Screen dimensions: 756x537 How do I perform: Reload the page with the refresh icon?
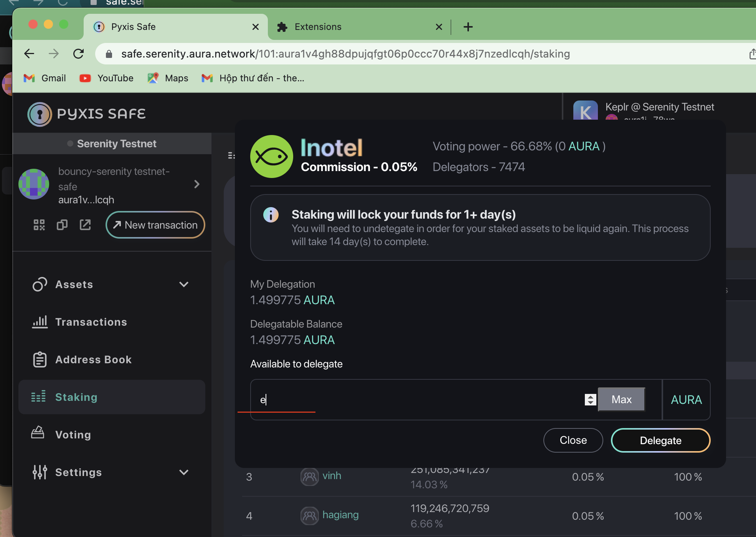pos(78,54)
